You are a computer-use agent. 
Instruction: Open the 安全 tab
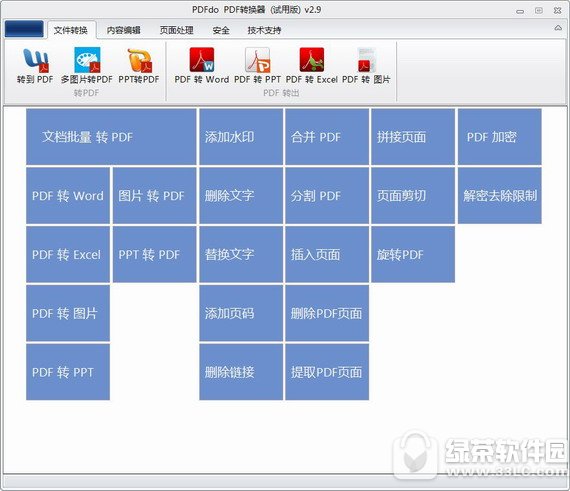221,30
